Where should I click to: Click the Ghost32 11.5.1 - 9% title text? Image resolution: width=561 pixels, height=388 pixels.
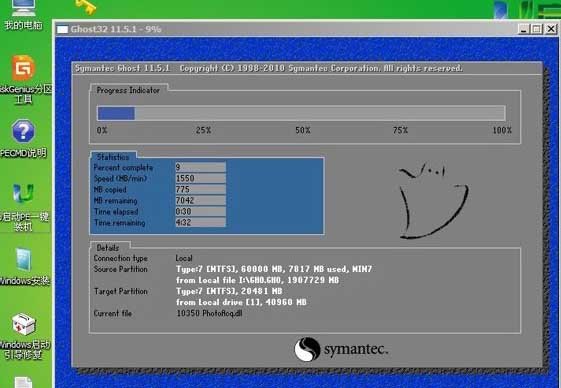(116, 29)
